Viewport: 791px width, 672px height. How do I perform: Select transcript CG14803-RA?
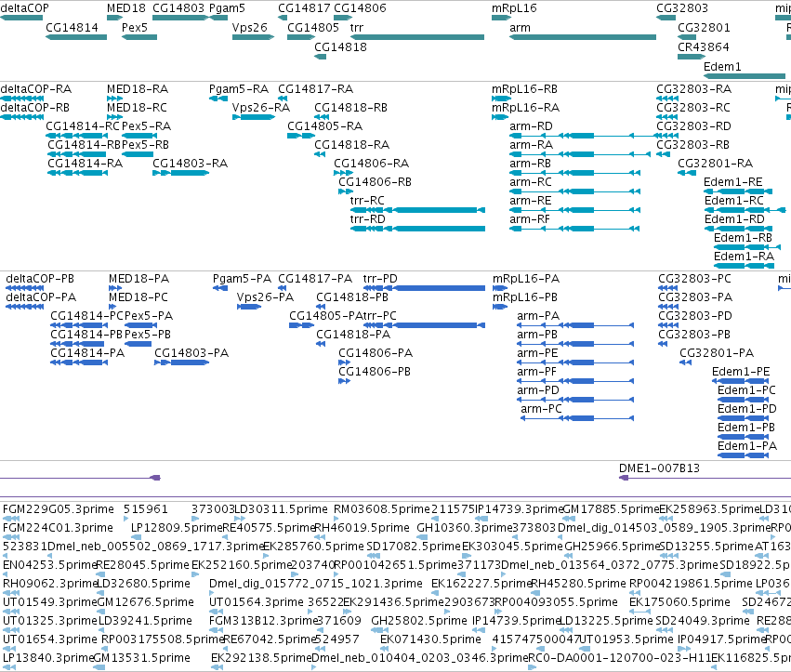point(190,164)
